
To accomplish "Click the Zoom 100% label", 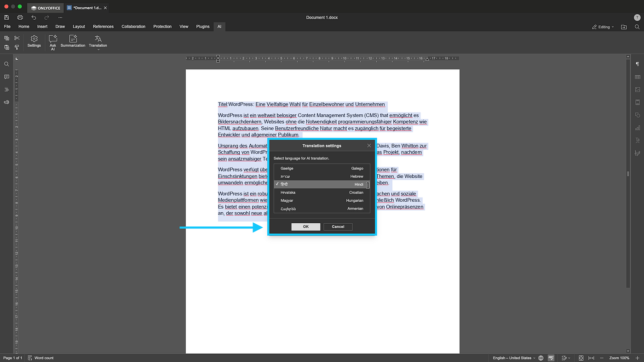I will (x=620, y=358).
